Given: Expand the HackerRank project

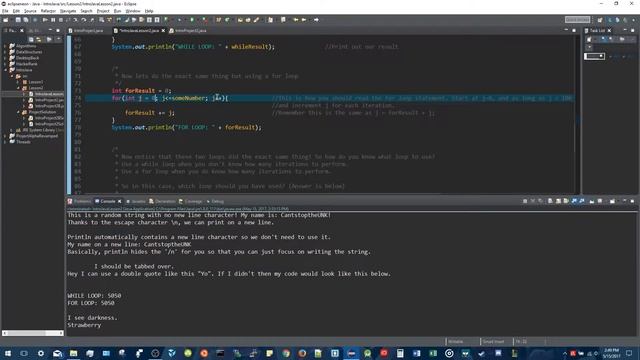Looking at the screenshot, I should click(5, 64).
